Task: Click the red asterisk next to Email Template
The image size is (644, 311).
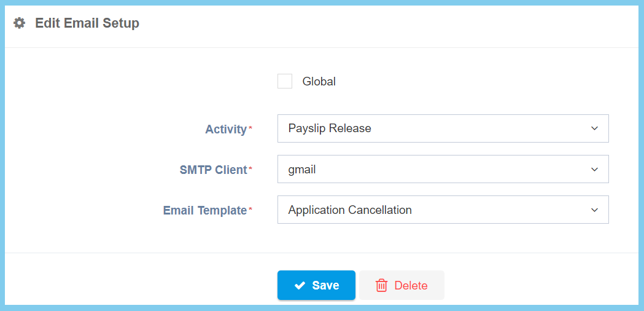Action: point(250,210)
